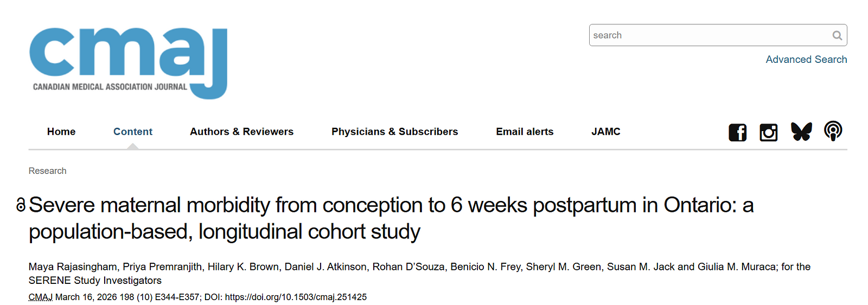Screen dimensions: 868x305
Task: Click the CMAJ journal abbreviation
Action: pos(41,297)
